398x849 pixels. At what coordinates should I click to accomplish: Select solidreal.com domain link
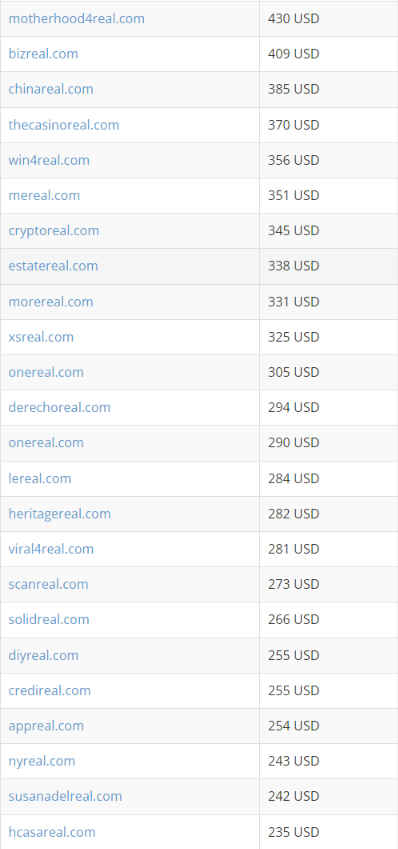coord(49,619)
